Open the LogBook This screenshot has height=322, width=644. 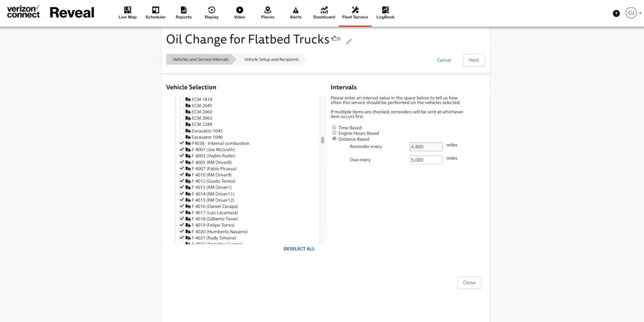pos(385,13)
